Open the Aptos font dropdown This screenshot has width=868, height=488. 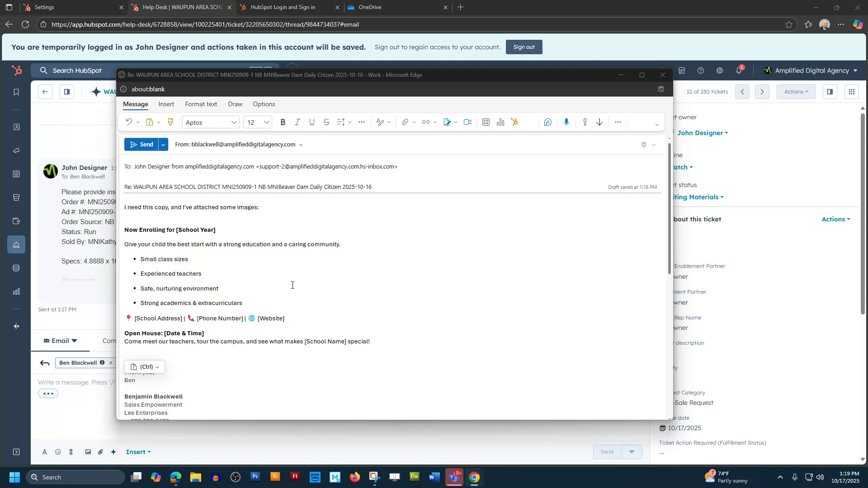(x=210, y=122)
